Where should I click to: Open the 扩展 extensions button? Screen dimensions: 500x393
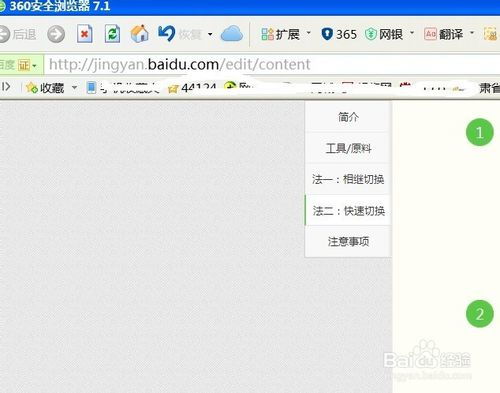pos(280,34)
